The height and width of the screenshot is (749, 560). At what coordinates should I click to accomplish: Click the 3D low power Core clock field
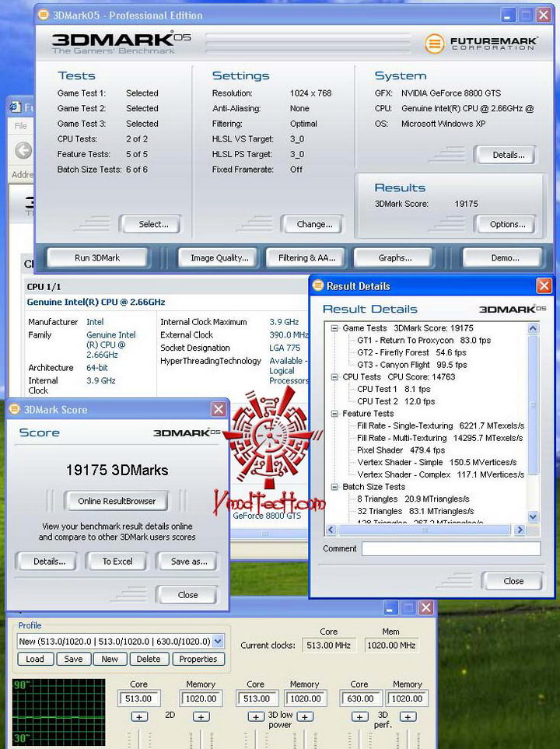(257, 698)
